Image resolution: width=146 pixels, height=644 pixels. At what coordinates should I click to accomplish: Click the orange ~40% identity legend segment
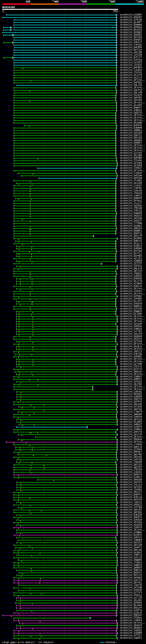pyautogui.click(x=45, y=4)
